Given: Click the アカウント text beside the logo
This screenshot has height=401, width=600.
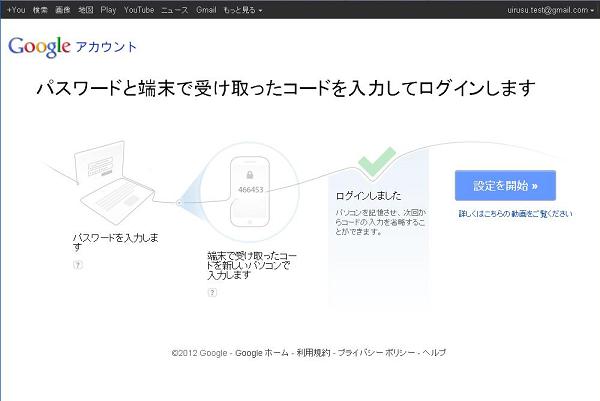Looking at the screenshot, I should click(106, 47).
